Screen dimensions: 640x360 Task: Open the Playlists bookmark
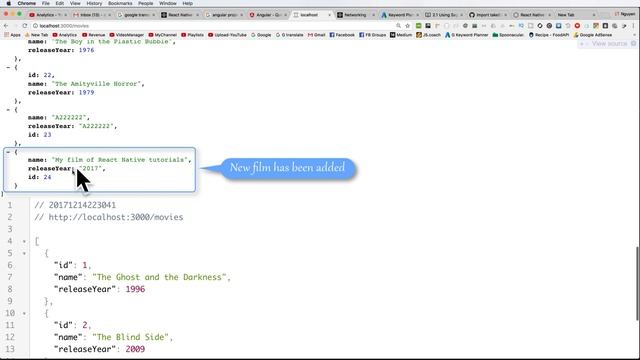192,35
